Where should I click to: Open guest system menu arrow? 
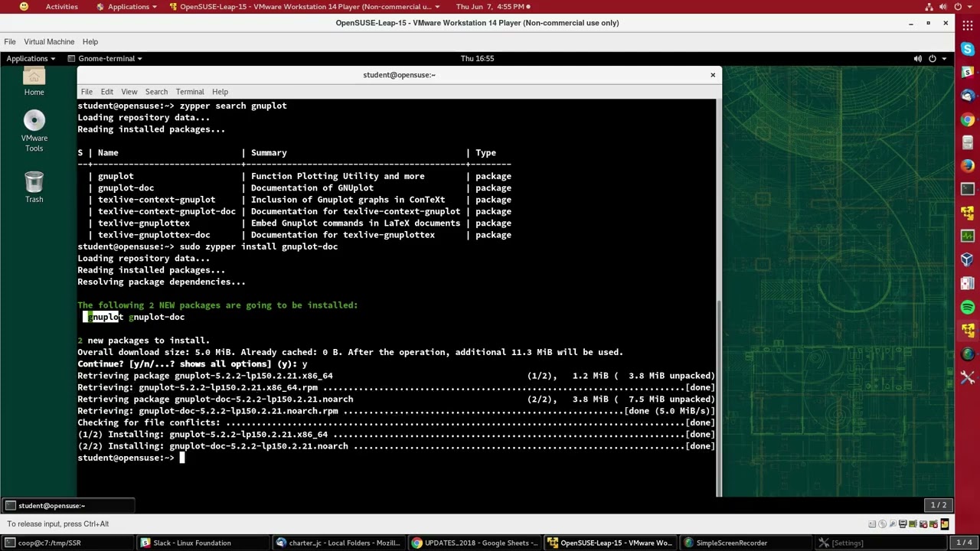point(944,58)
